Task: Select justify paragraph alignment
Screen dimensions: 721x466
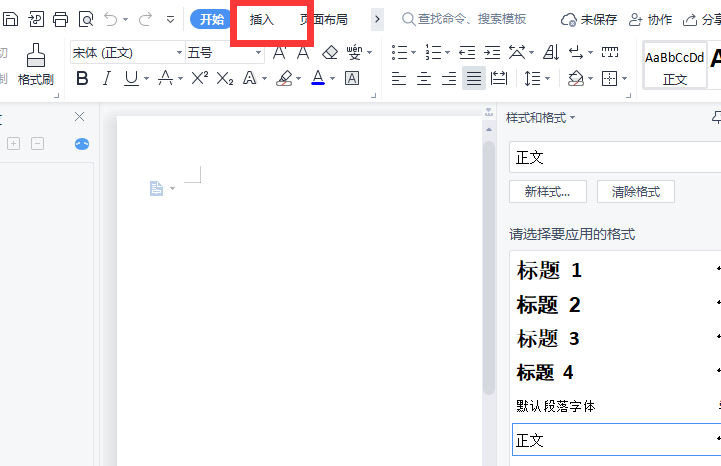Action: pyautogui.click(x=474, y=78)
